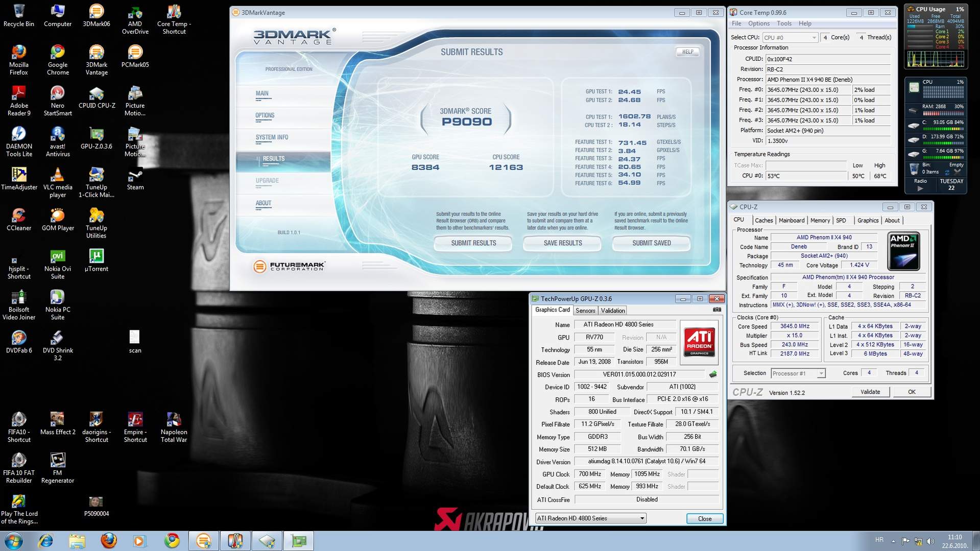Open the Windows Start orb
The width and height of the screenshot is (980, 551).
[x=14, y=540]
